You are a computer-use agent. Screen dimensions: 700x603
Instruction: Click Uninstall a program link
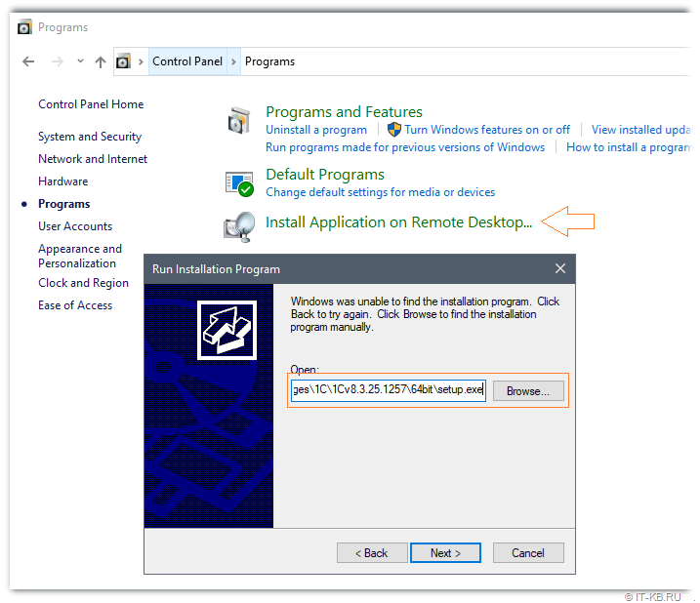click(x=316, y=130)
